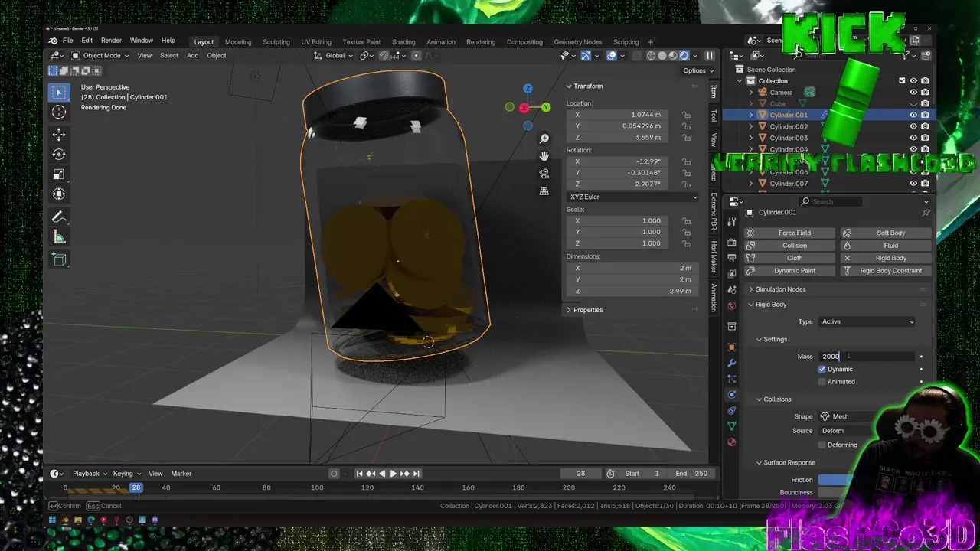Click the Mass input field

867,357
